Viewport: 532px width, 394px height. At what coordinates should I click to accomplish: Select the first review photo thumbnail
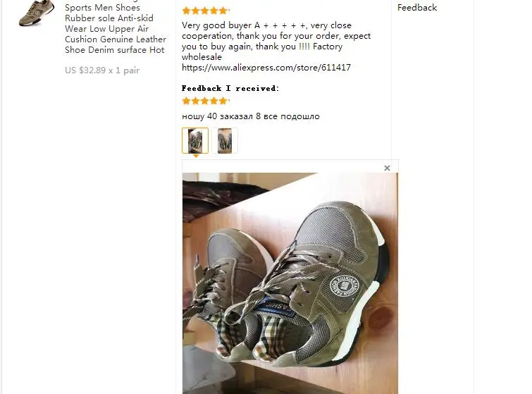195,140
